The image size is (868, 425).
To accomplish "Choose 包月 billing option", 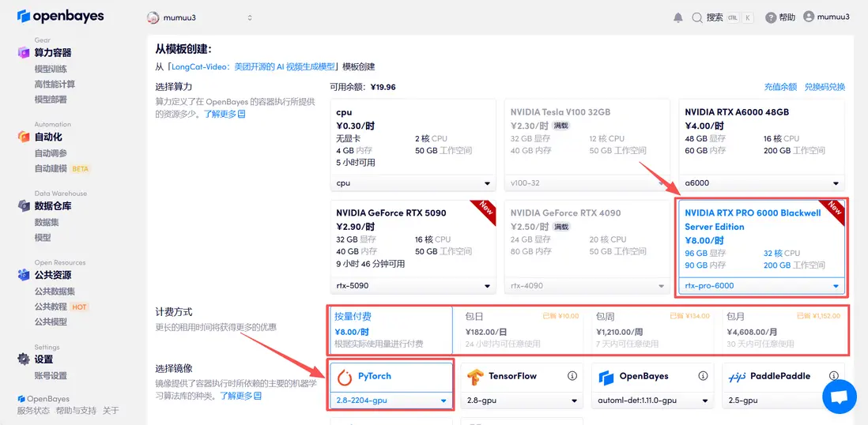I will point(782,330).
